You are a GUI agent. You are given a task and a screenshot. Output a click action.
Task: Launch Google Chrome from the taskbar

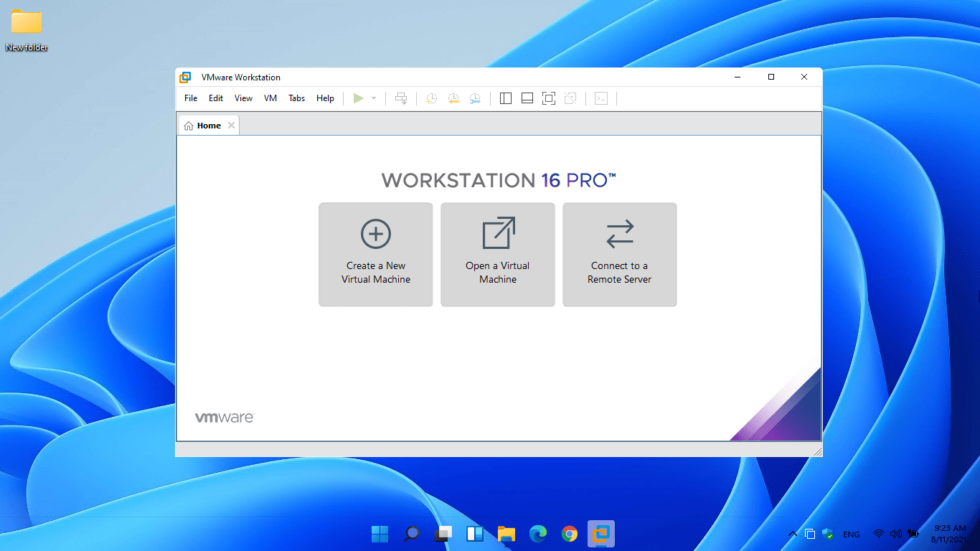point(570,534)
